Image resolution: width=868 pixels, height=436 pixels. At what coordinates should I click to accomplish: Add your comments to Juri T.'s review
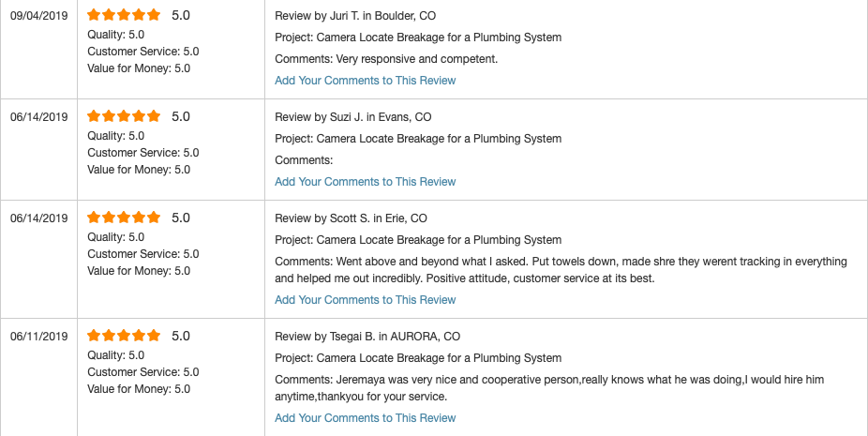click(x=365, y=81)
